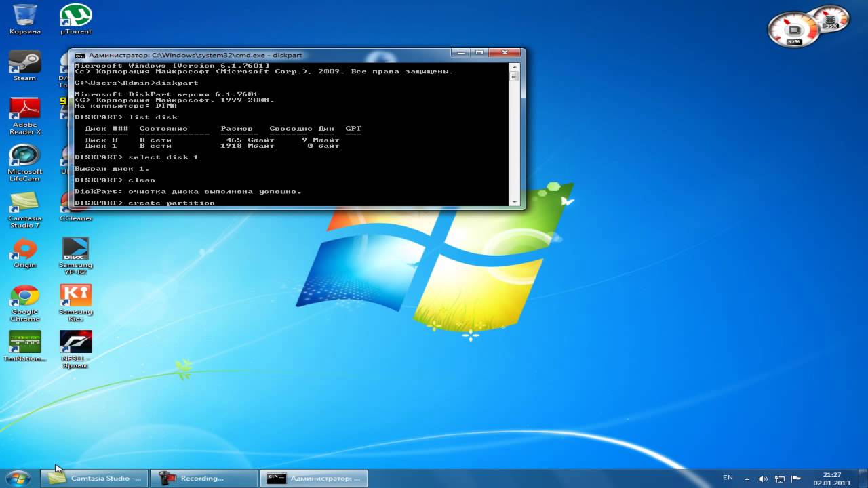Launch TmNations game shortcut
Image resolution: width=868 pixels, height=488 pixels.
click(25, 346)
